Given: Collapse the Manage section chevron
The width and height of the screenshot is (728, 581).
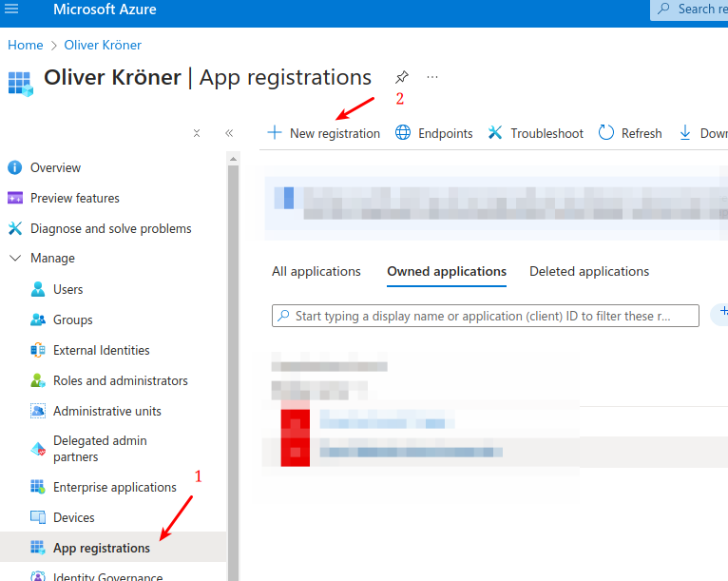Looking at the screenshot, I should coord(15,258).
